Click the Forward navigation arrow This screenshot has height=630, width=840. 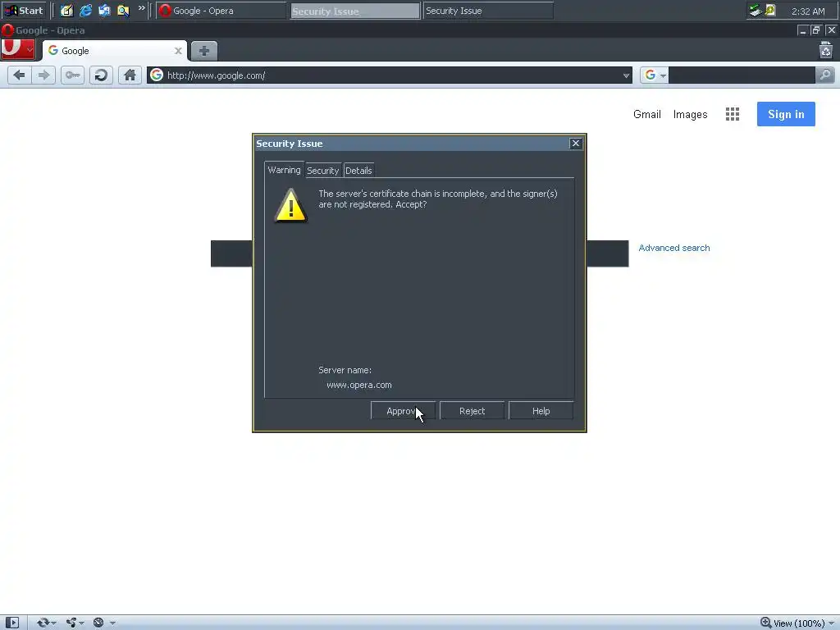click(44, 75)
